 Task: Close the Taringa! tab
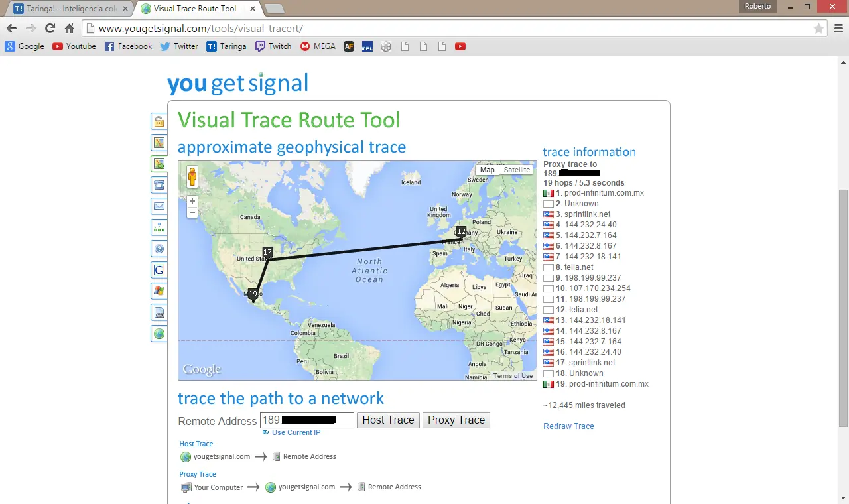point(125,9)
